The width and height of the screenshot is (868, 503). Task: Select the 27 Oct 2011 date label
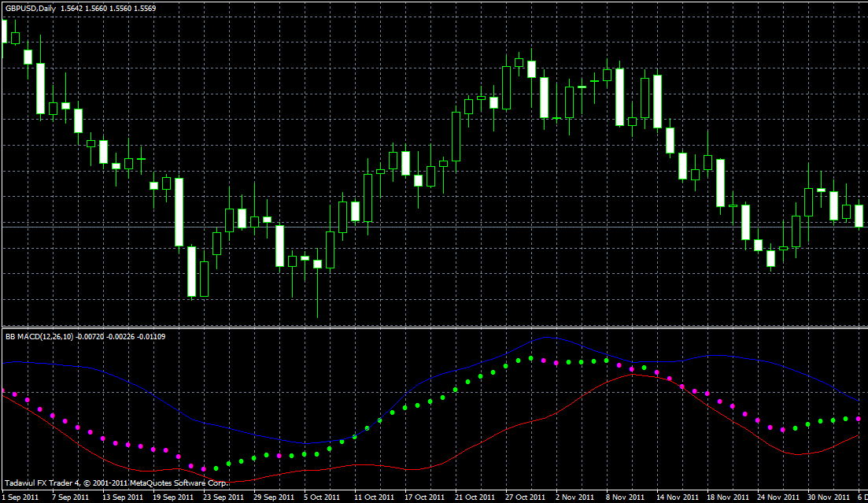[x=526, y=497]
